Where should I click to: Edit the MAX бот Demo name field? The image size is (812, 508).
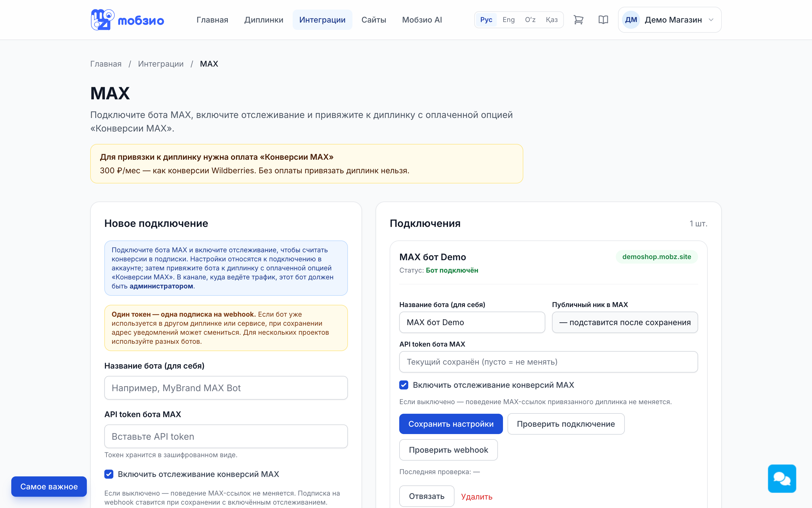point(472,322)
